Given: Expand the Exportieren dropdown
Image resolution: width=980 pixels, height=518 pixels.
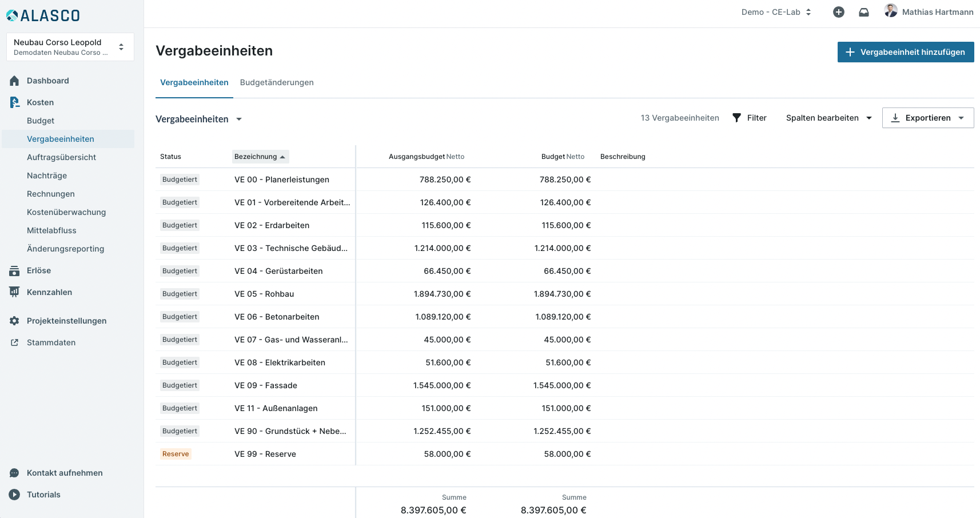Looking at the screenshot, I should pyautogui.click(x=927, y=118).
